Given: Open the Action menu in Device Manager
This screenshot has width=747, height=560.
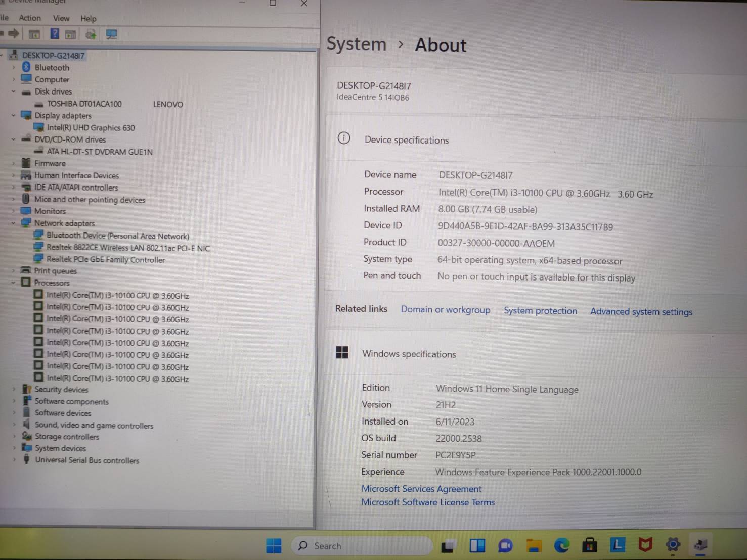Looking at the screenshot, I should coord(30,18).
